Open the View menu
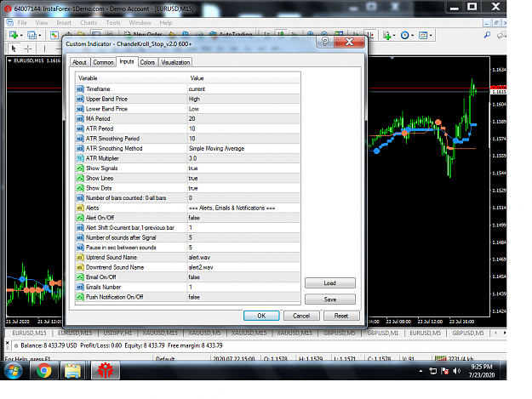Image resolution: width=532 pixels, height=399 pixels. [42, 23]
